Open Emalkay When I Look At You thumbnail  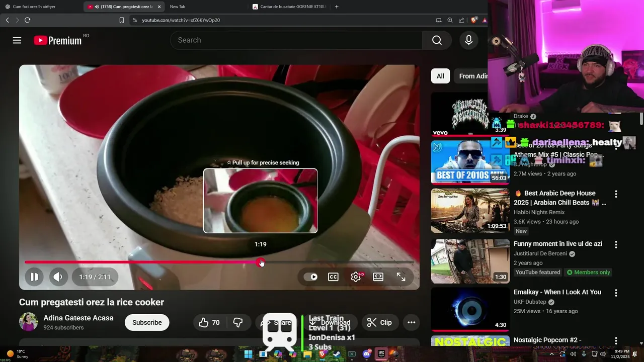[x=470, y=309]
